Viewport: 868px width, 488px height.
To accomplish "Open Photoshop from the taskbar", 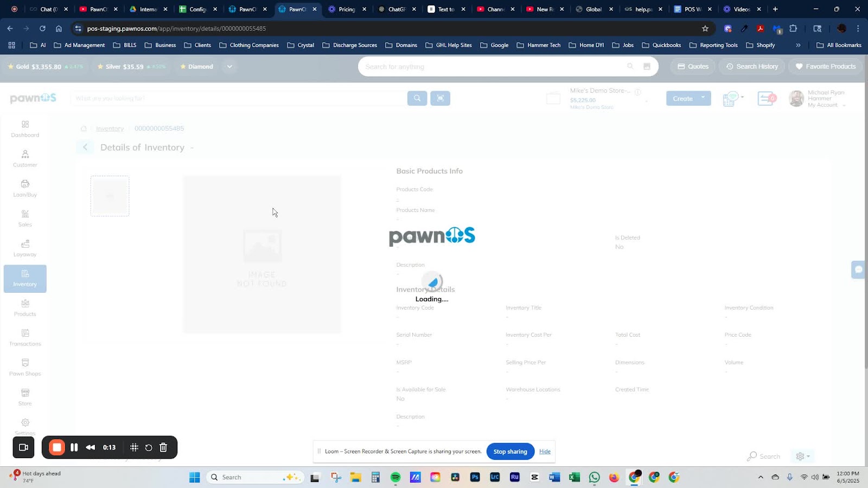I will [475, 477].
